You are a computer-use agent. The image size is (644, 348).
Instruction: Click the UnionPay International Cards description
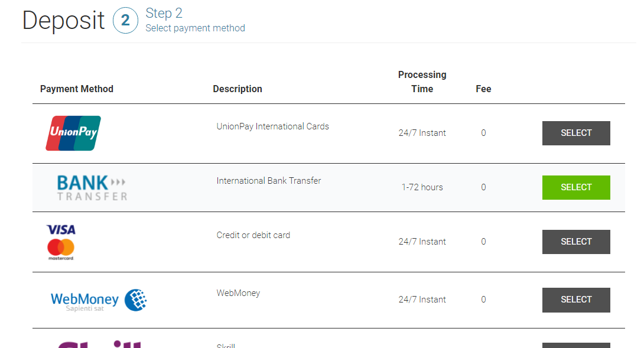(273, 126)
